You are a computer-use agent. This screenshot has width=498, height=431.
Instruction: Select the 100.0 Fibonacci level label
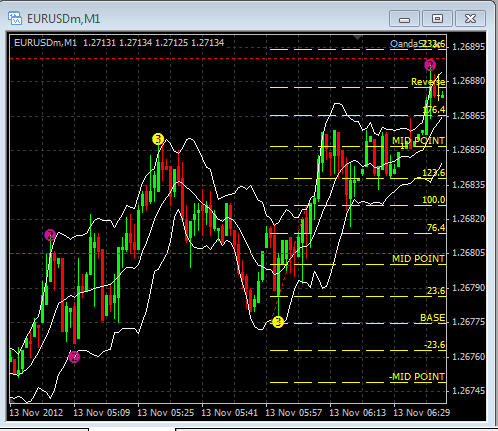[433, 200]
